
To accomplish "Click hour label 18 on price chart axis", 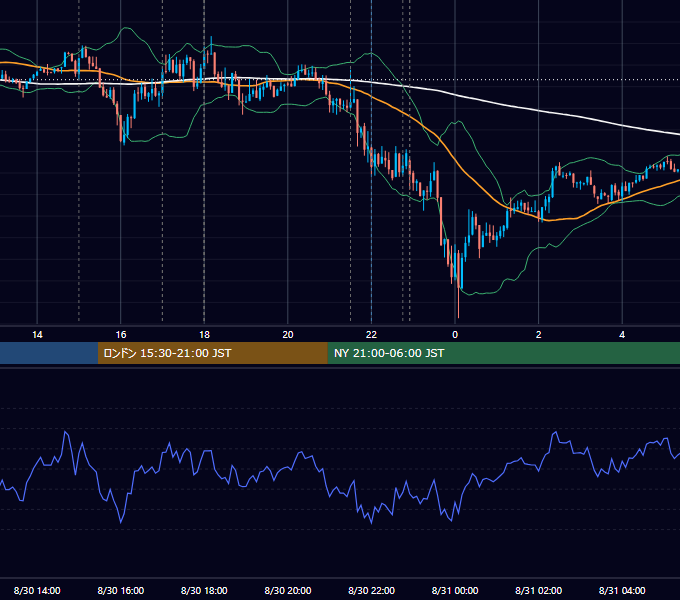I will point(204,335).
